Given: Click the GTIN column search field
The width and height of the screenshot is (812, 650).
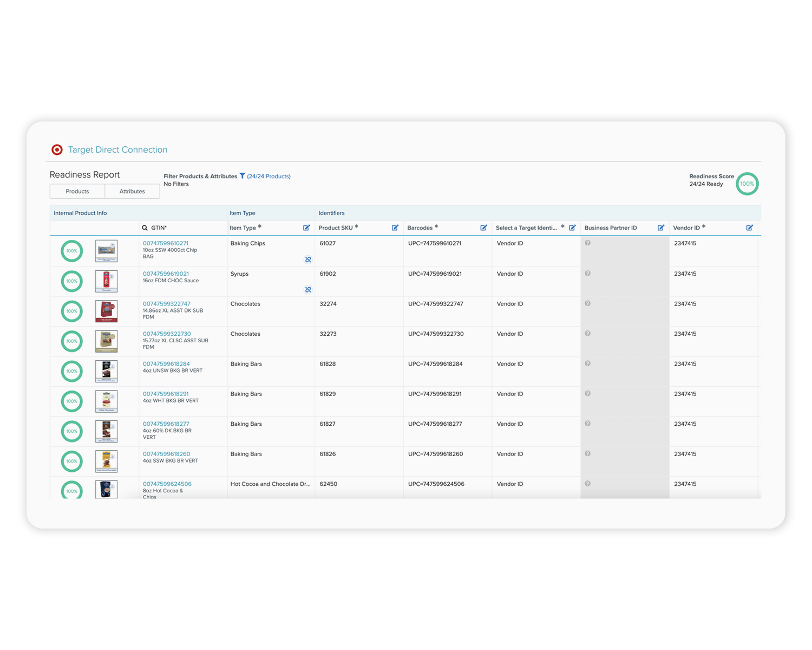Looking at the screenshot, I should (184, 228).
